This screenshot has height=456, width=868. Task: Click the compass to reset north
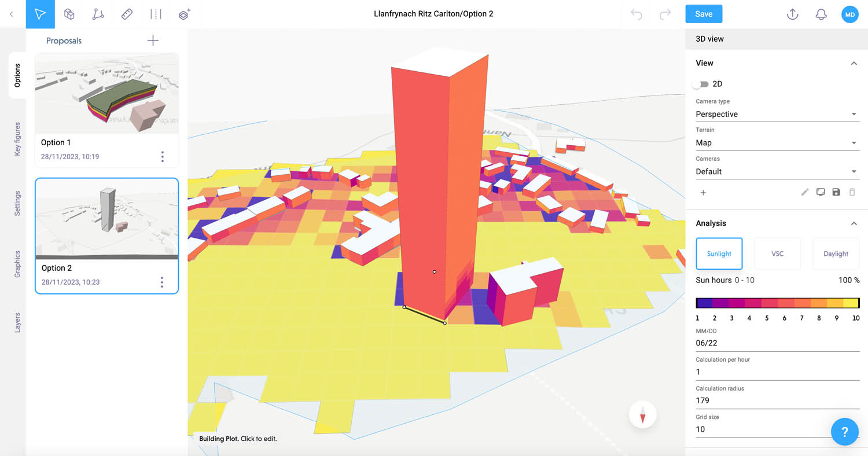(x=642, y=415)
